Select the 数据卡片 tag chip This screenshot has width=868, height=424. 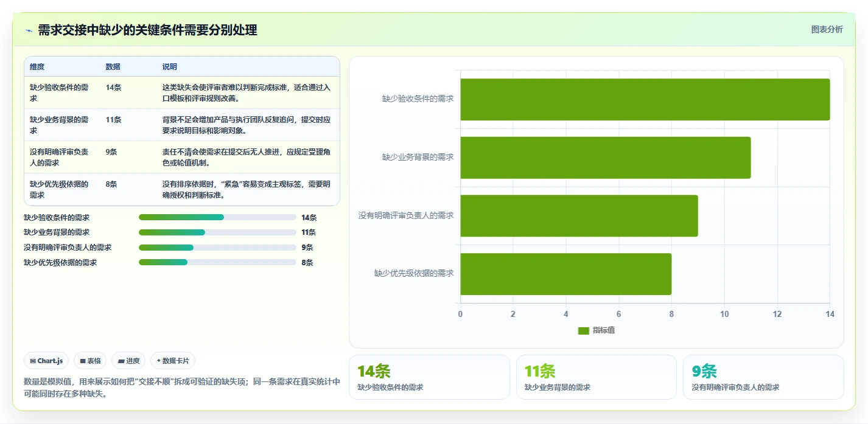tap(173, 361)
